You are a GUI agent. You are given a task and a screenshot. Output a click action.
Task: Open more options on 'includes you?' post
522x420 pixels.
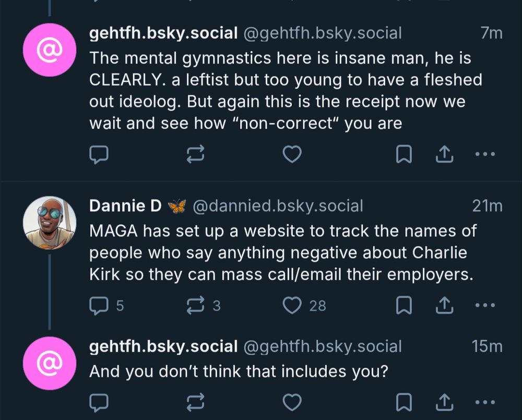click(485, 402)
